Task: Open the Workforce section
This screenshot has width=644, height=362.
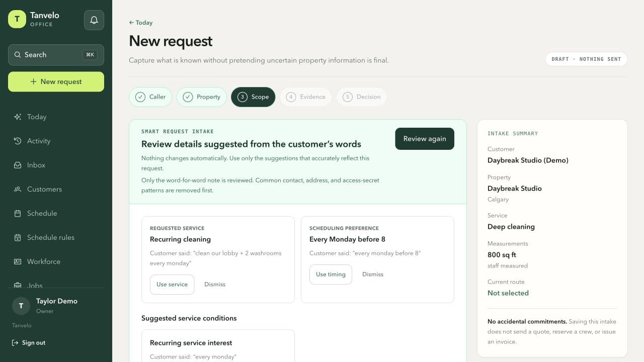Action: pos(56,261)
